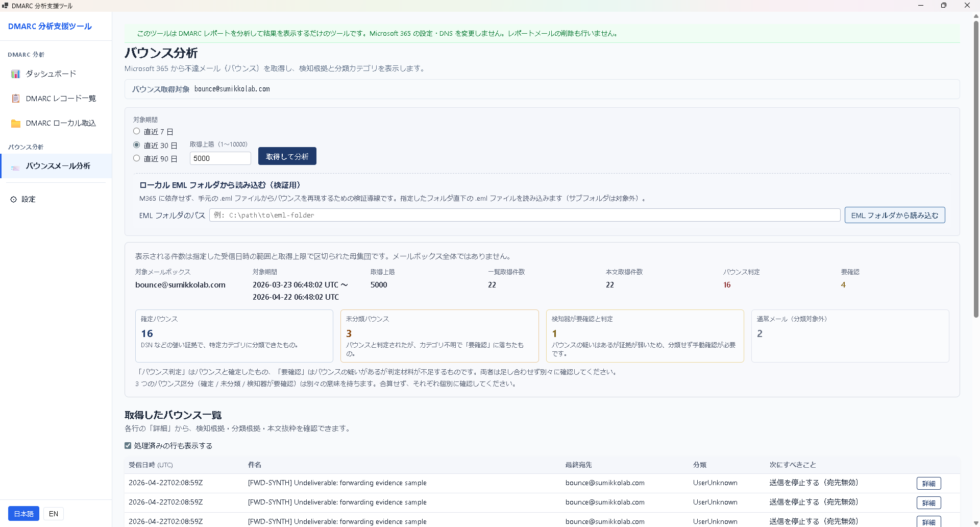Viewport: 980px width, 527px height.
Task: Go to DMARC ローカル取込
Action: [56, 123]
